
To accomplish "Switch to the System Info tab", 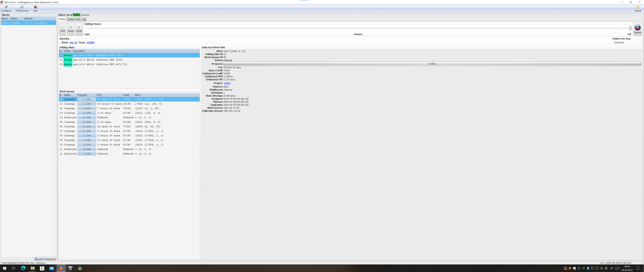I will 73,19.
